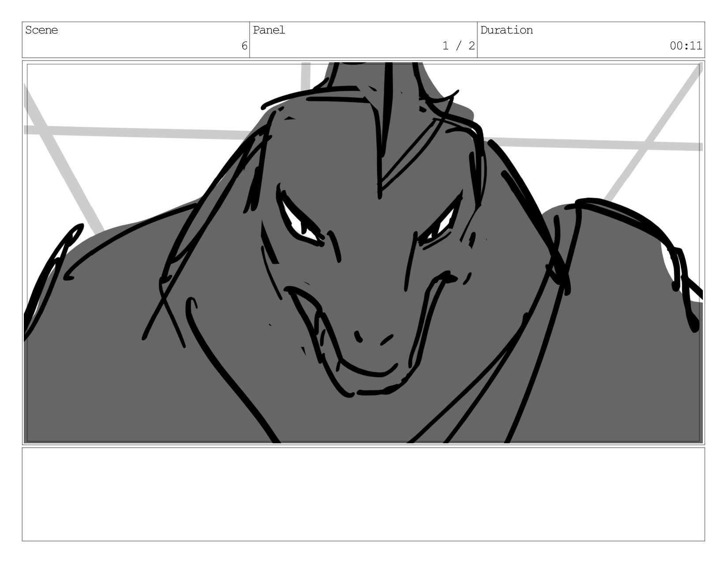Click the "Panel" header label
The width and height of the screenshot is (728, 563).
[x=269, y=30]
